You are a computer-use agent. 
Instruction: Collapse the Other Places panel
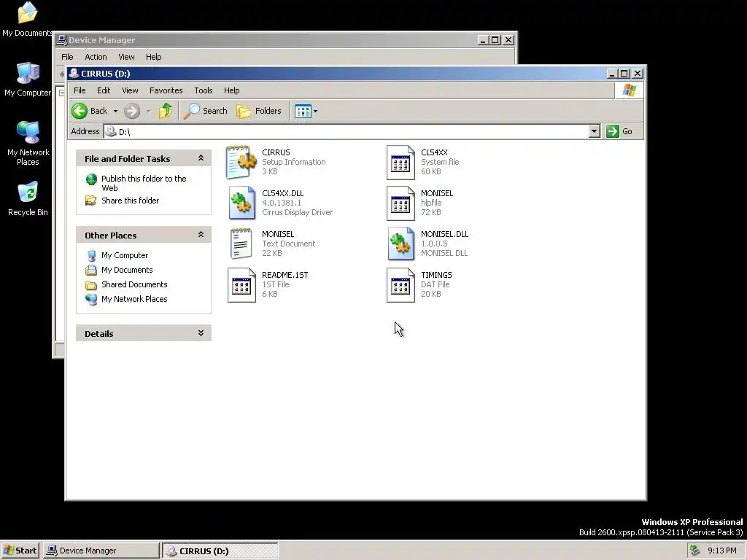click(201, 235)
